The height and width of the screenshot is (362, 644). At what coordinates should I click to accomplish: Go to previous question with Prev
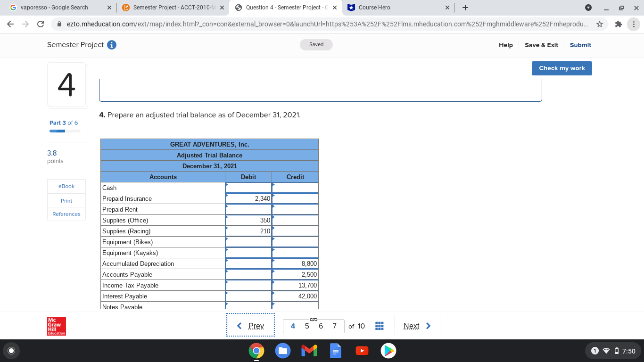(x=250, y=326)
